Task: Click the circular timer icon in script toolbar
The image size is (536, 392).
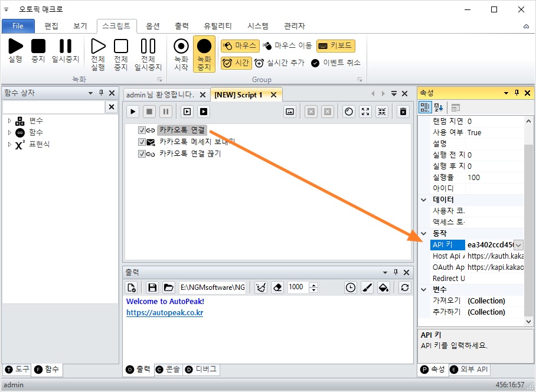Action: (349, 112)
